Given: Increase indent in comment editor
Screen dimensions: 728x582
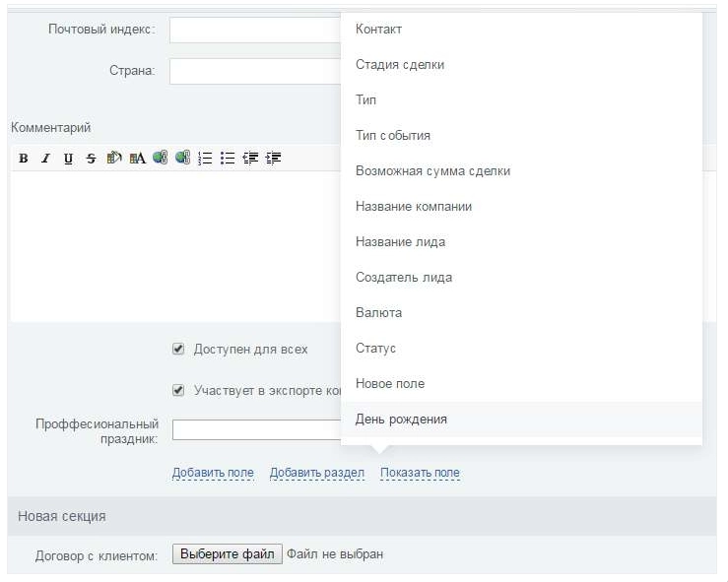Looking at the screenshot, I should (x=273, y=158).
